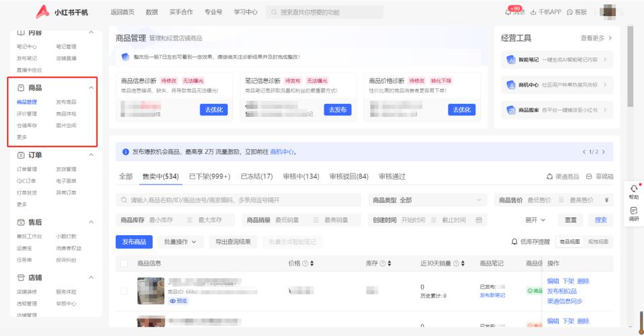This screenshot has width=644, height=336.
Task: Click the blurred user avatar
Action: pos(608,11)
